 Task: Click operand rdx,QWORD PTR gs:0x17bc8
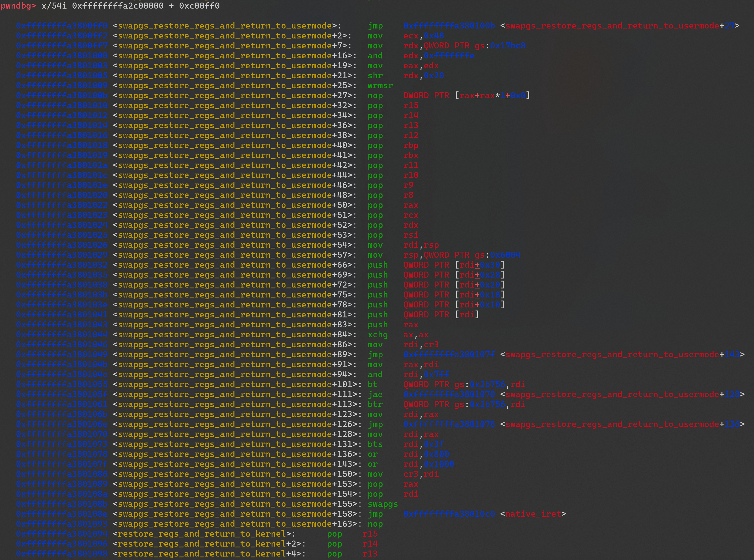pyautogui.click(x=464, y=46)
